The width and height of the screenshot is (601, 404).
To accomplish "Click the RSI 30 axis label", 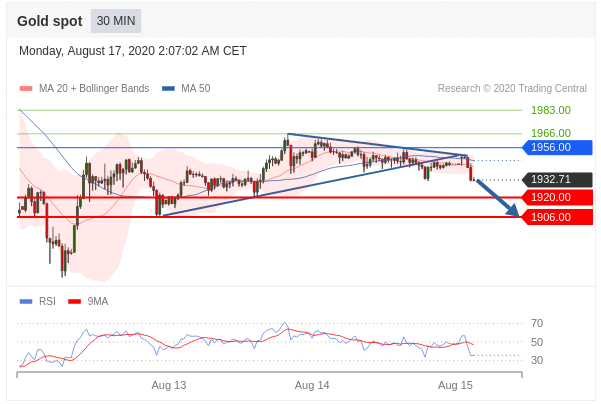I will coord(537,360).
